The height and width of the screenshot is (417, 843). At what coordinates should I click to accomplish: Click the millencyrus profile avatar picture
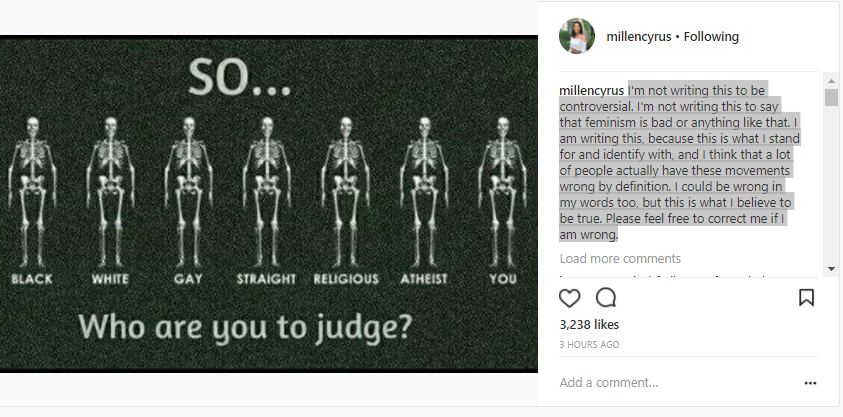point(577,37)
